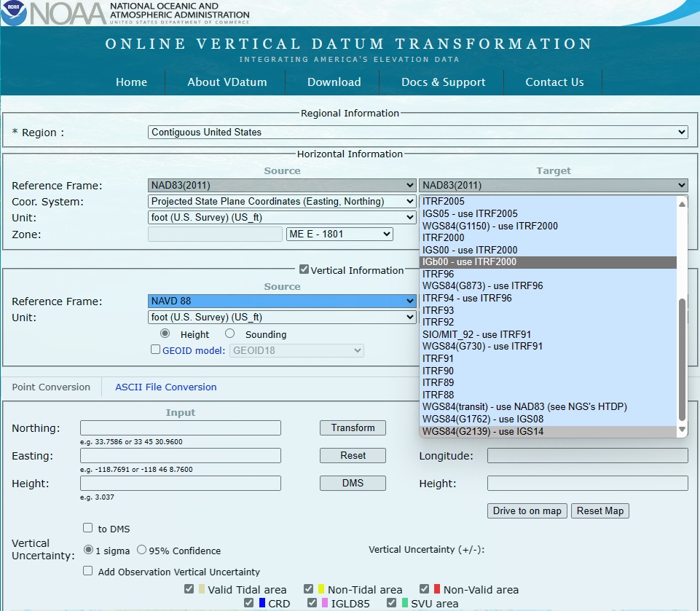Click the list scroll up arrow
Viewport: 700px width, 611px height.
click(x=682, y=204)
